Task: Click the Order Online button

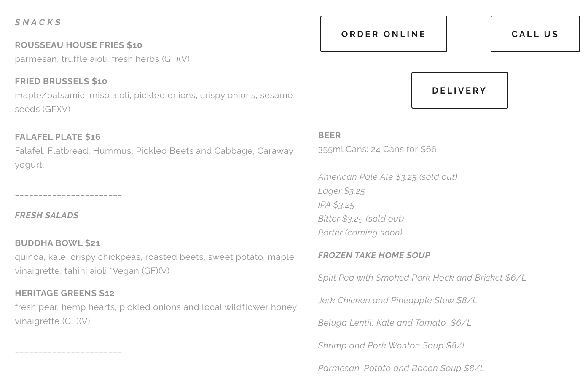Action: tap(384, 34)
